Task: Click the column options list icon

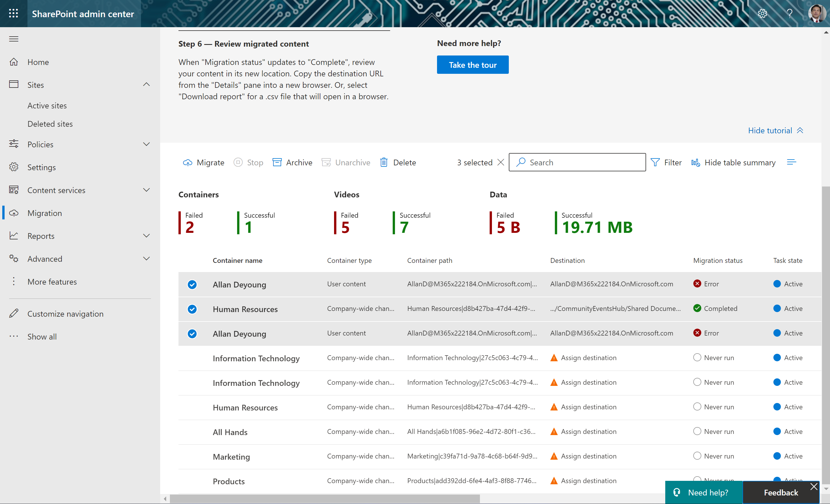Action: [791, 163]
